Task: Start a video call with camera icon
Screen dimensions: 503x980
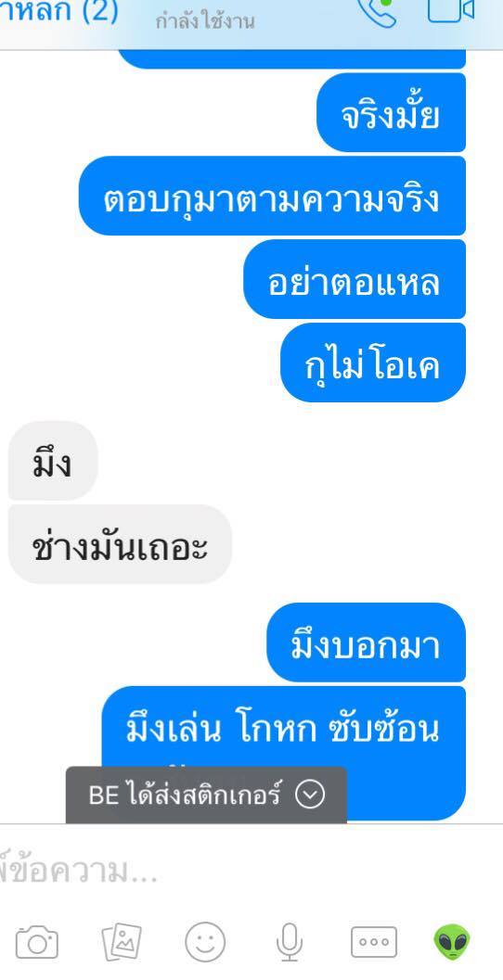Action: click(x=450, y=10)
